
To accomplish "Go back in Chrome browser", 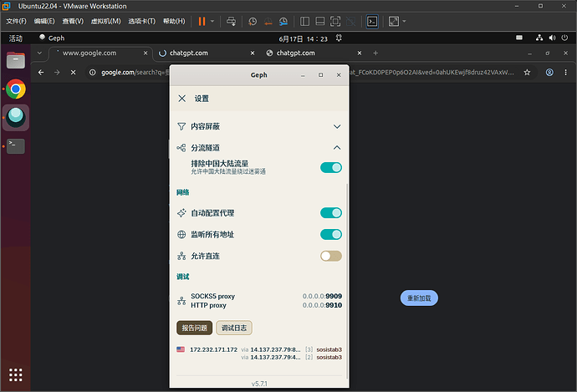I will coord(41,73).
